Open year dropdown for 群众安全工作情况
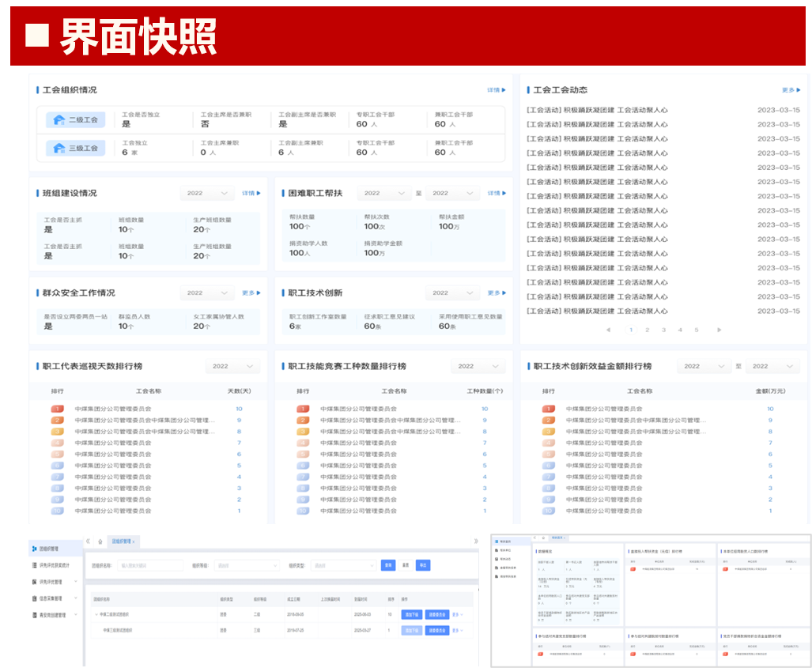Image resolution: width=812 pixels, height=668 pixels. [207, 292]
